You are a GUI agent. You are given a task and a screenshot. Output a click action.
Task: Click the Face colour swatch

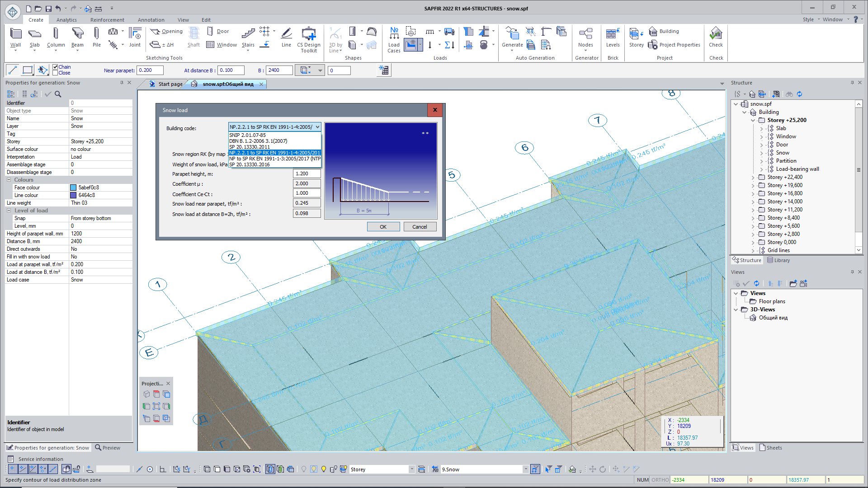(73, 188)
